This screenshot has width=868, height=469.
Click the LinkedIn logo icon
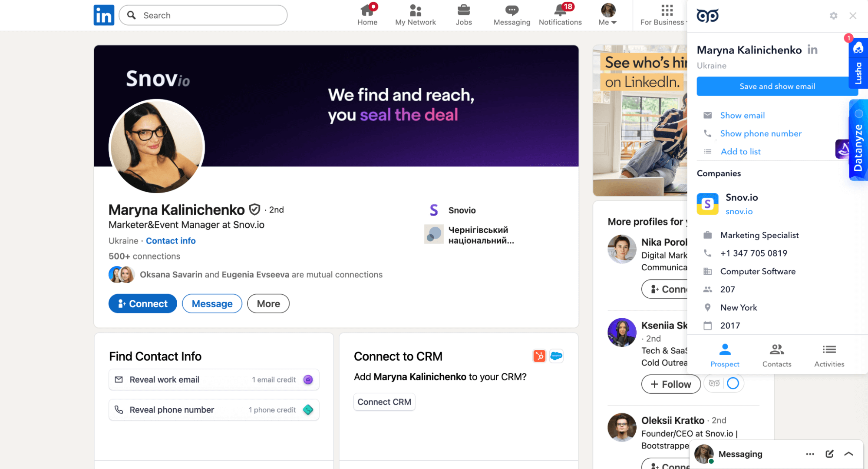tap(104, 15)
